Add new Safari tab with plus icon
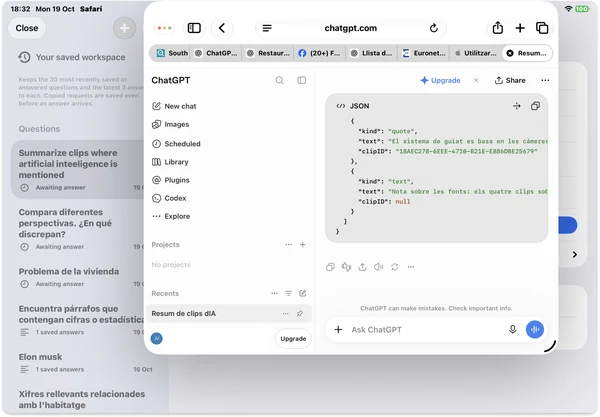The image size is (600, 417). tap(520, 28)
